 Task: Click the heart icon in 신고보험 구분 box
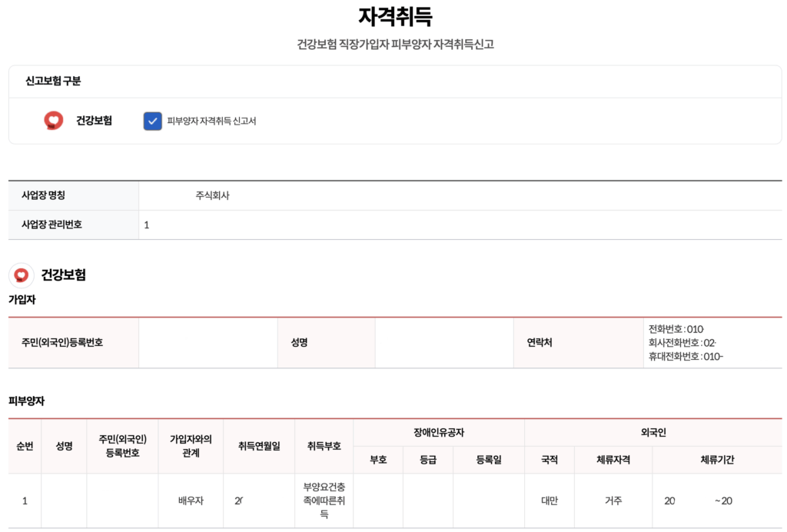pyautogui.click(x=53, y=121)
